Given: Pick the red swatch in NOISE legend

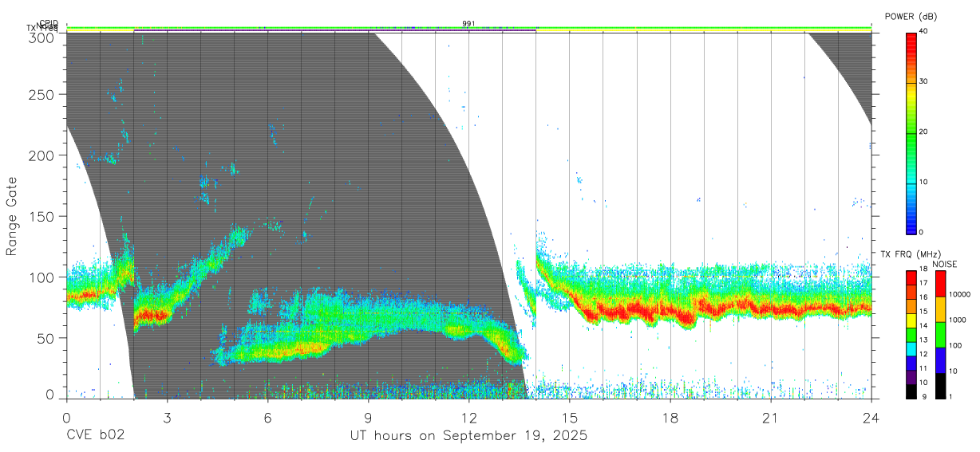Looking at the screenshot, I should (x=940, y=284).
